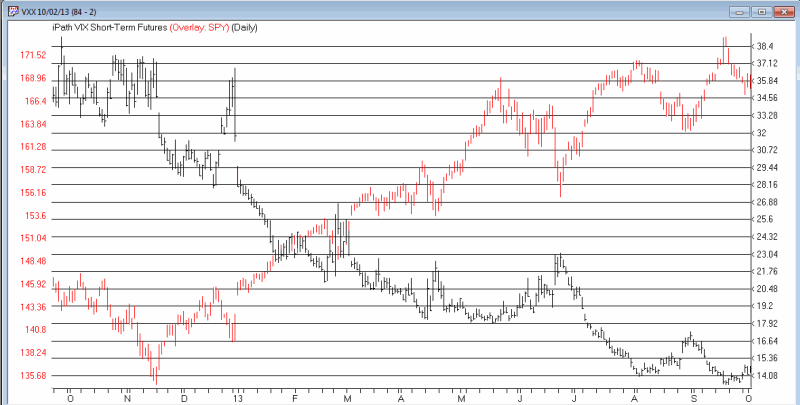Click the 26.88 right axis value
The width and height of the screenshot is (800, 405).
click(767, 202)
